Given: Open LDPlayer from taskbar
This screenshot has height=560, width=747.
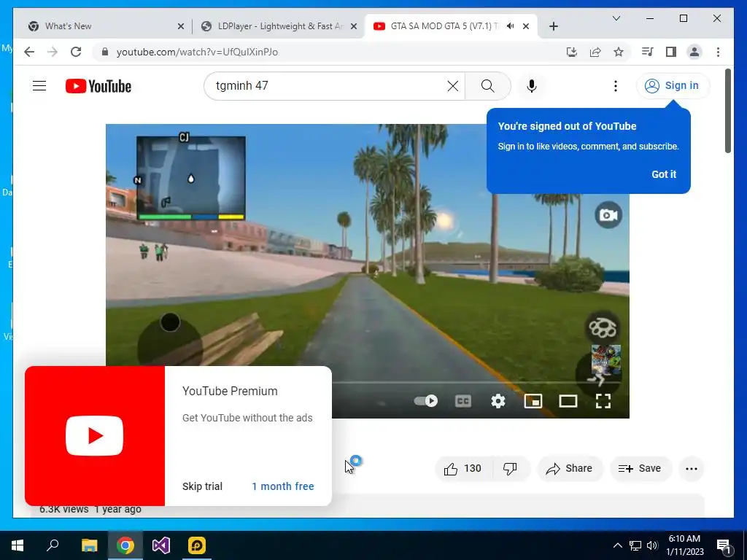Looking at the screenshot, I should [197, 545].
